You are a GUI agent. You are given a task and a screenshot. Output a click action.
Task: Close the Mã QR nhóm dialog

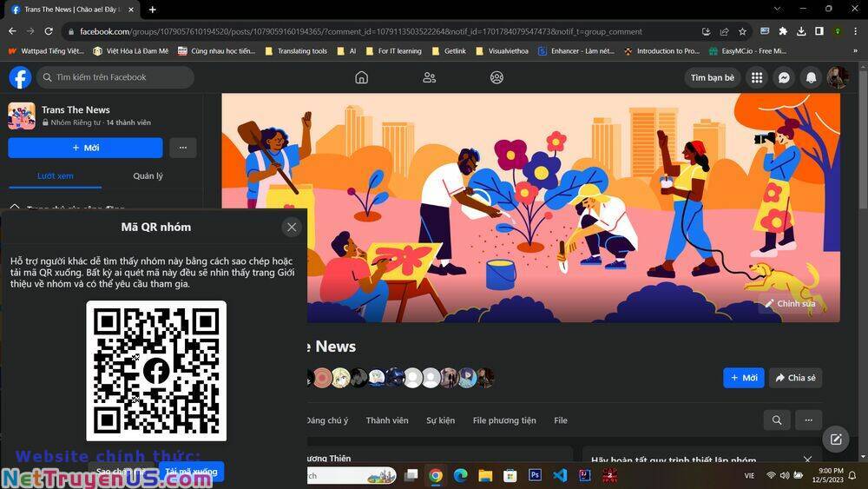tap(292, 227)
